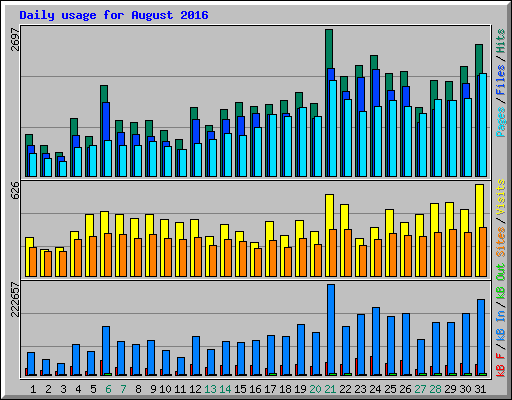Viewport: 512px width, 400px height.
Task: Click the Sites legend label
Action: pyautogui.click(x=501, y=242)
